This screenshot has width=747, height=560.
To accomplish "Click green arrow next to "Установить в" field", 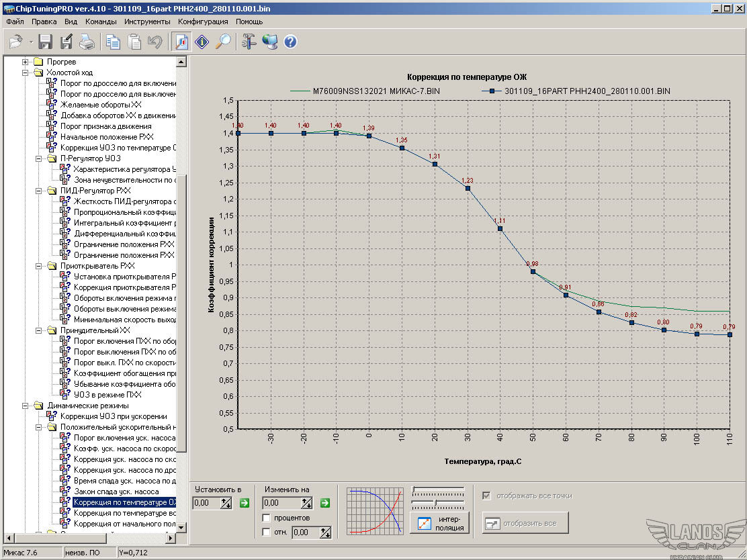I will 245,502.
